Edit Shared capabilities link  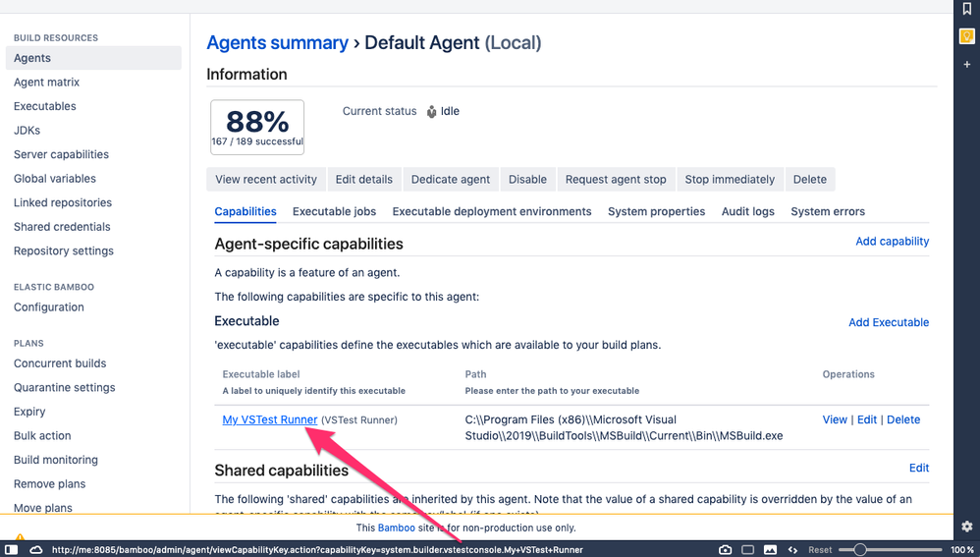click(919, 468)
